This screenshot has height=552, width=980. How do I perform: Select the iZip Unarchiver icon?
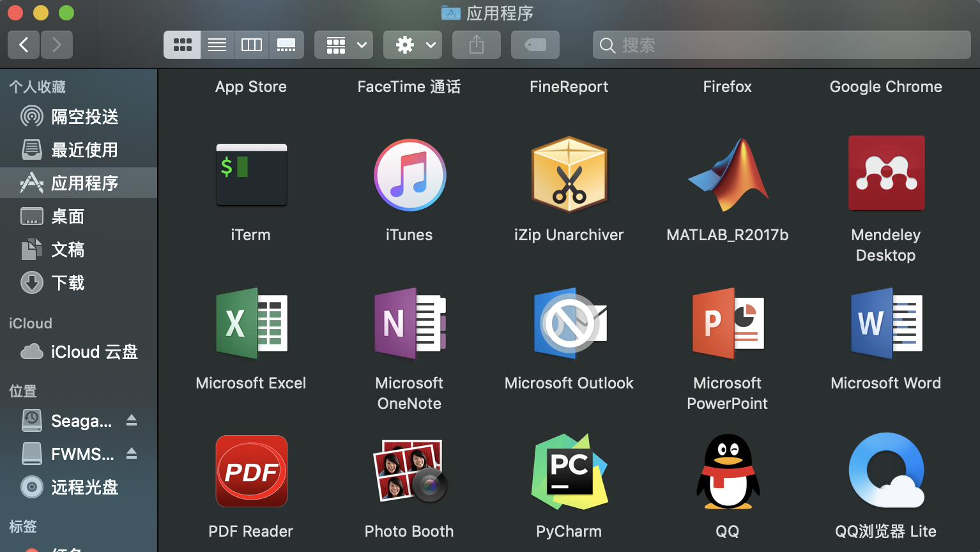coord(569,174)
